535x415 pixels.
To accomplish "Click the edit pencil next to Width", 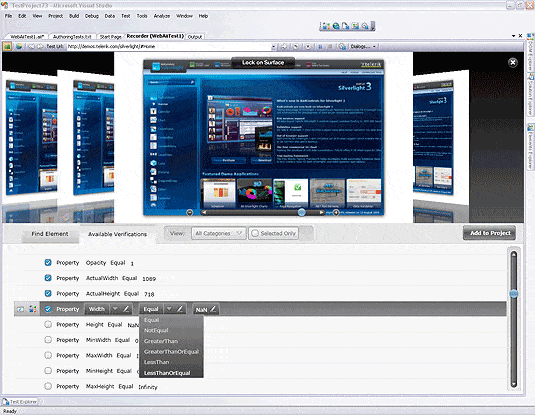I will 126,309.
